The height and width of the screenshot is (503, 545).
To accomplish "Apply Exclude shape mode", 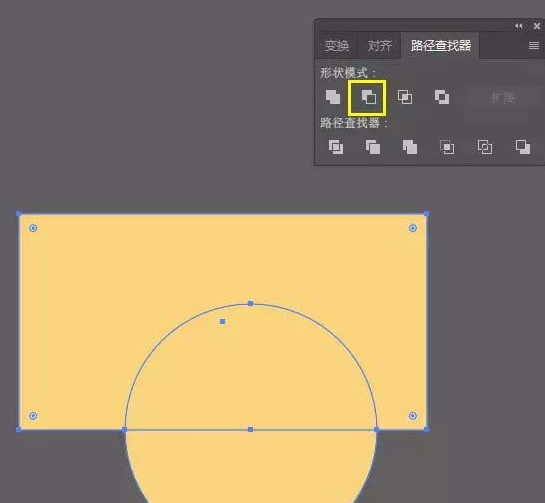I will (x=442, y=97).
